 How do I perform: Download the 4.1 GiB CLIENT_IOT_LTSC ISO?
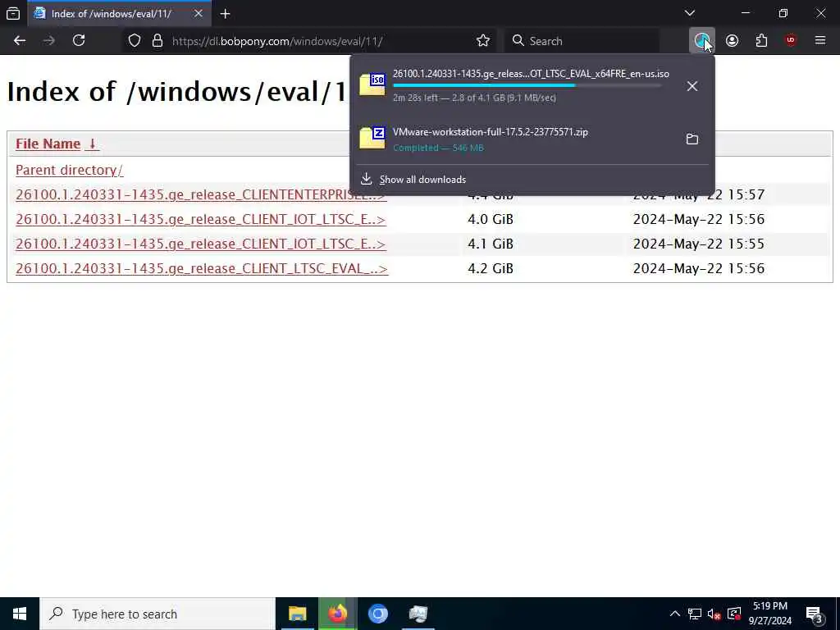click(201, 244)
